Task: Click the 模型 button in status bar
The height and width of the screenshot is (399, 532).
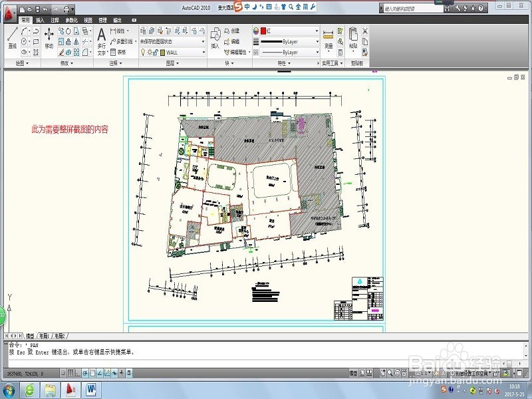Action: (x=353, y=373)
